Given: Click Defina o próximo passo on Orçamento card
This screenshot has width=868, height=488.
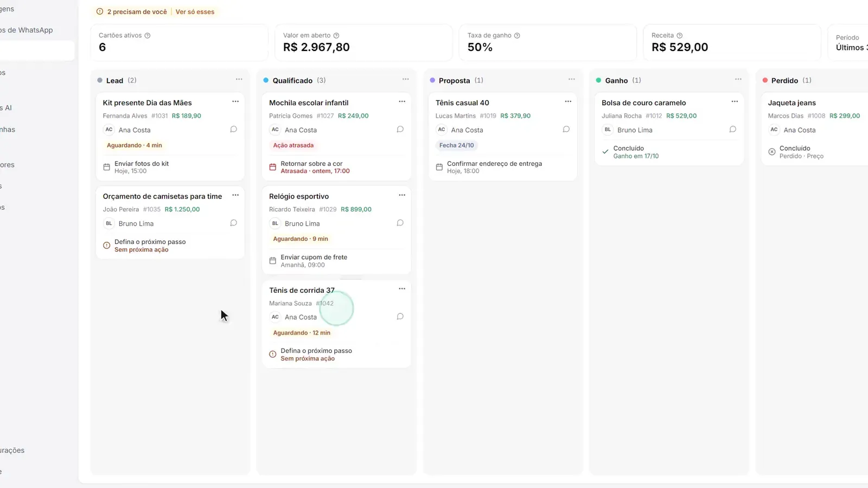Looking at the screenshot, I should (x=150, y=242).
